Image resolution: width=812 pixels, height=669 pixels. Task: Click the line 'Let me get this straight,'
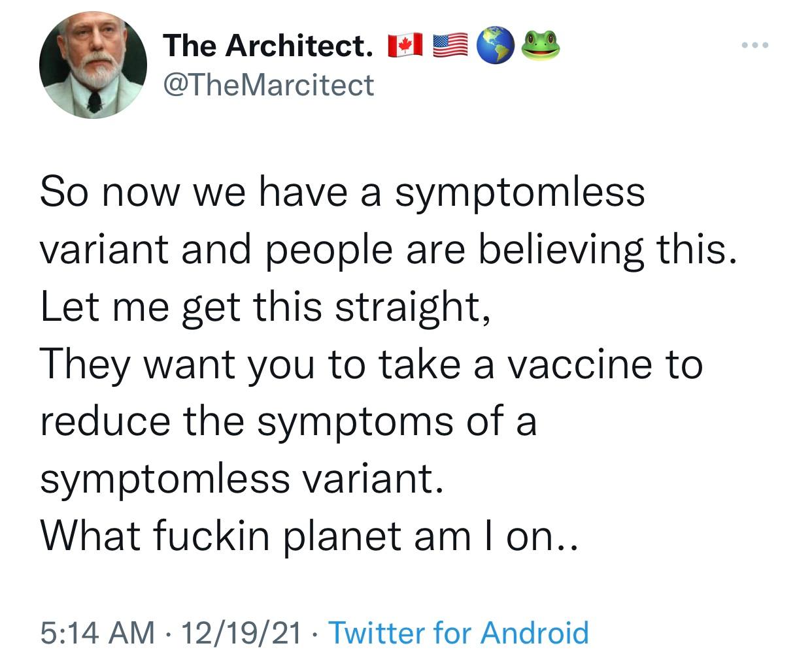[x=264, y=307]
